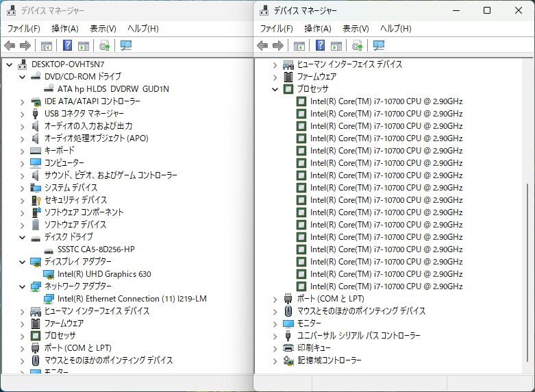Click the モニター icon in right window
The height and width of the screenshot is (392, 535).
(x=288, y=323)
